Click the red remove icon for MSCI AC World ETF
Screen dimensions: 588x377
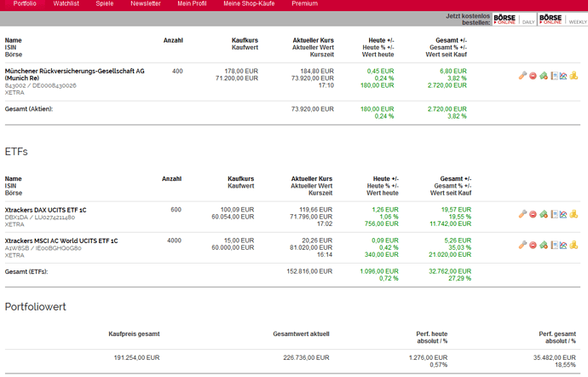click(533, 246)
